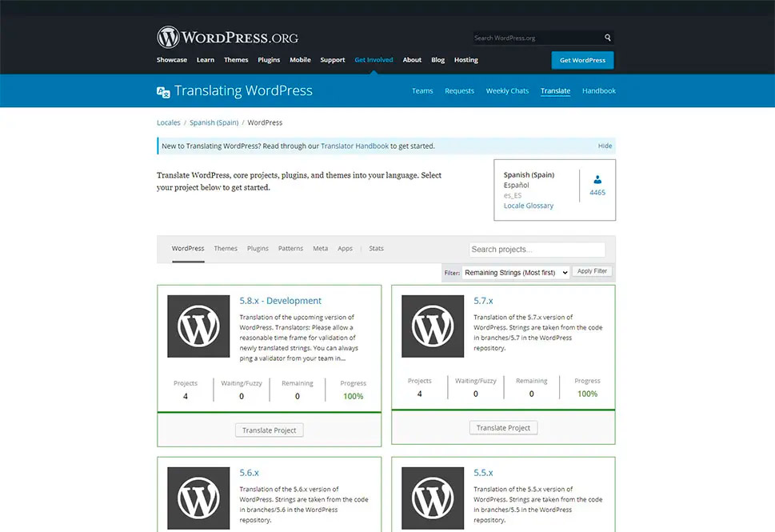The height and width of the screenshot is (532, 775).
Task: Switch to the Plugins project tab
Action: pyautogui.click(x=258, y=249)
